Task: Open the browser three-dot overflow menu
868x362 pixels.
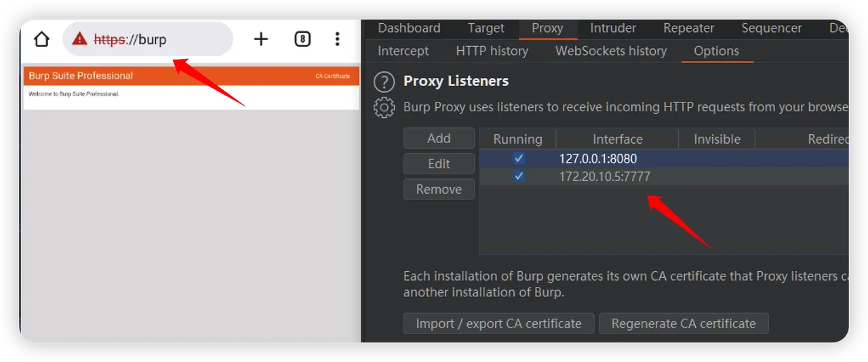Action: [337, 39]
